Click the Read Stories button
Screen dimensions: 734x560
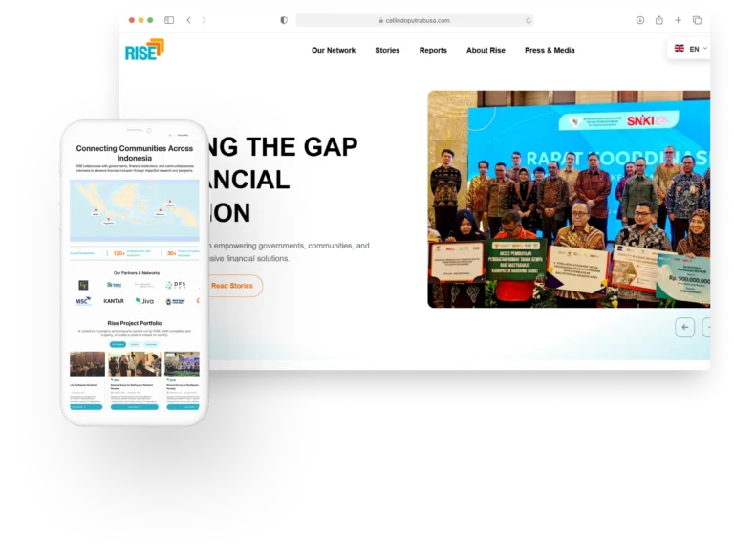(x=232, y=286)
